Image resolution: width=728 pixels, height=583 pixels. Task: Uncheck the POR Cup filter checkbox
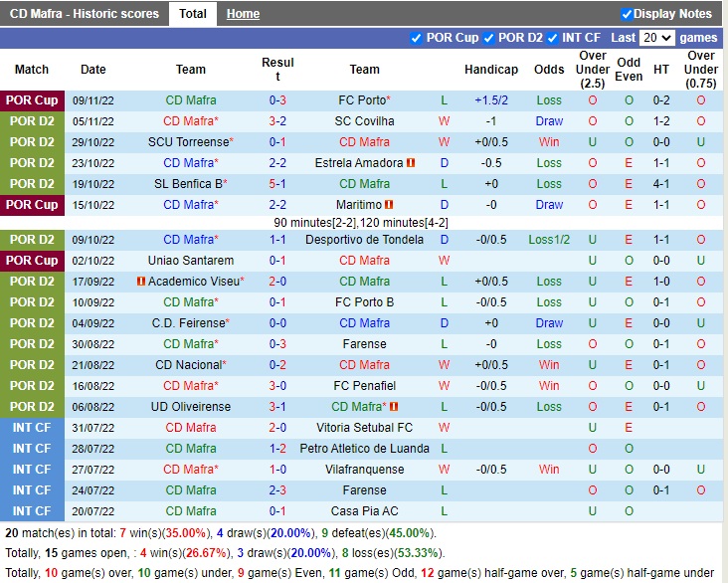[x=416, y=38]
